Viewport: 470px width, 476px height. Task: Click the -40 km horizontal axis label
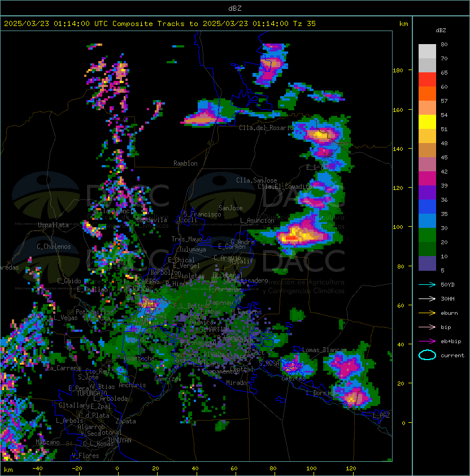tap(38, 469)
